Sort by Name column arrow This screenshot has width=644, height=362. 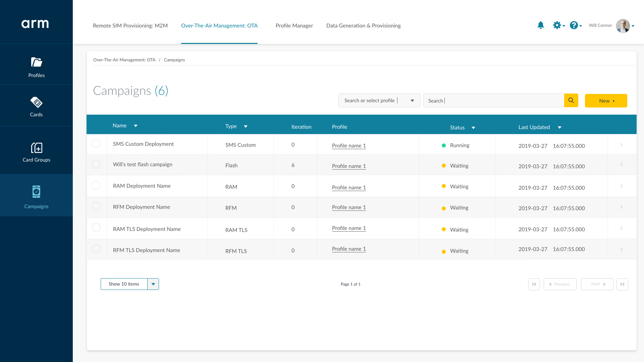pyautogui.click(x=136, y=126)
